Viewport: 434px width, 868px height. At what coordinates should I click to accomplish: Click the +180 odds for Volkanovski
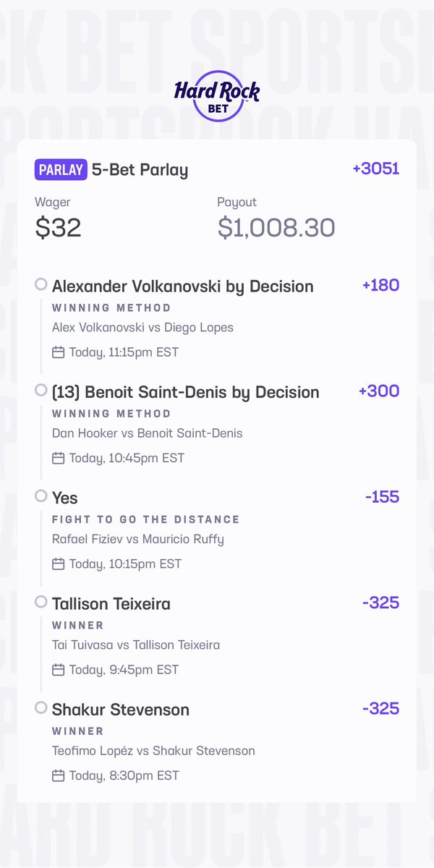tap(380, 285)
